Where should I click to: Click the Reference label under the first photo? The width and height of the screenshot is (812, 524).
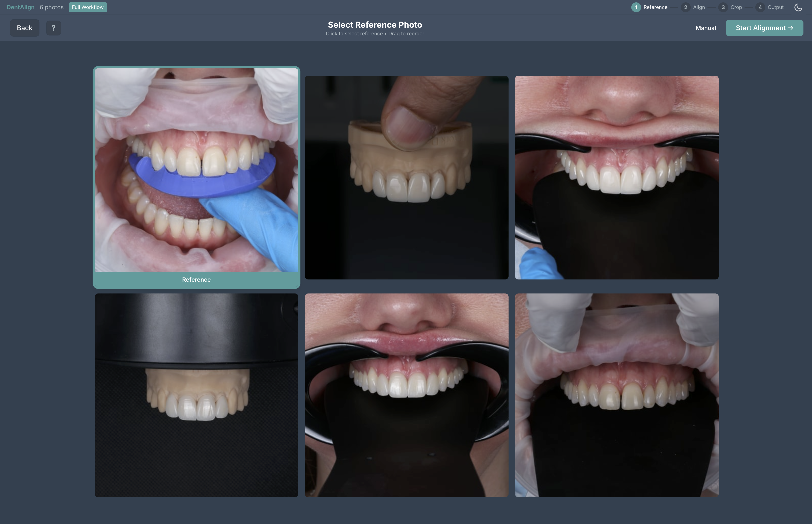point(197,279)
